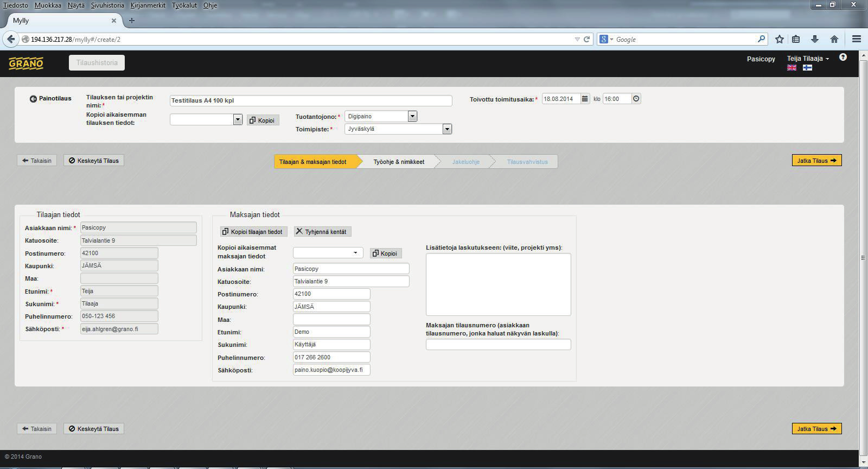Open the Muokkaa menu
Viewport: 868px width, 469px height.
click(48, 5)
